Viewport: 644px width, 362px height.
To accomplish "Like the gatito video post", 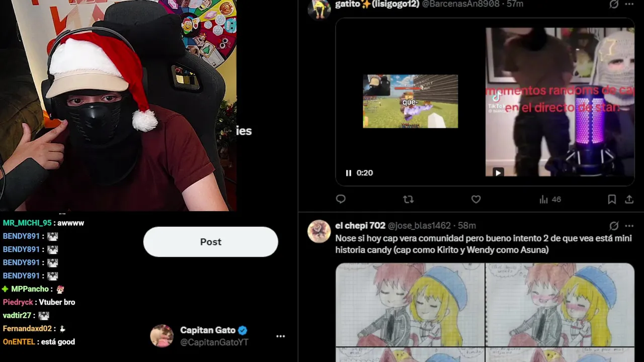I will [x=476, y=200].
